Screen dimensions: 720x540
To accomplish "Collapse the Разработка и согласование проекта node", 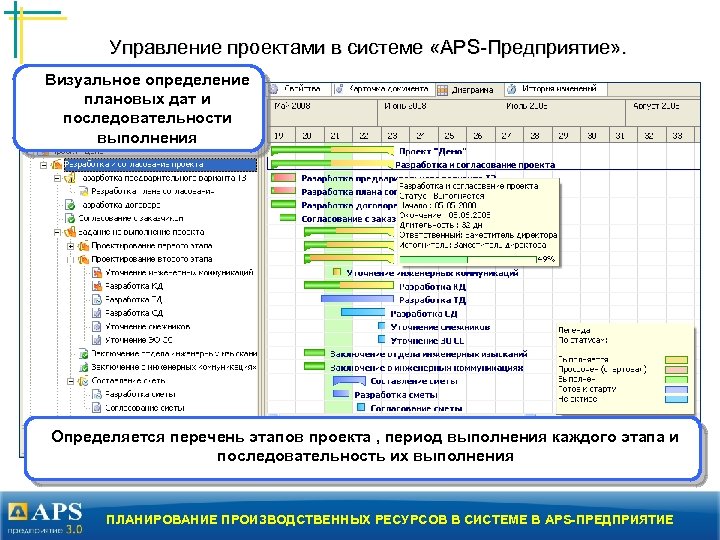I will coord(43,164).
